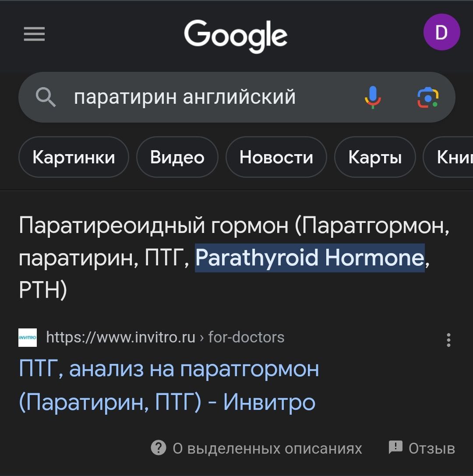Click the Отзыв feedback link
The width and height of the screenshot is (473, 476).
431,448
